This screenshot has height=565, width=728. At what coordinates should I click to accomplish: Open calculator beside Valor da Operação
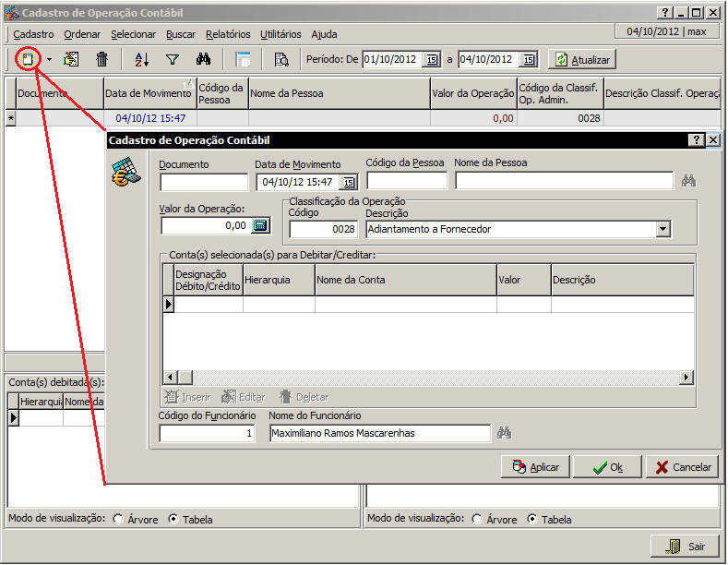tap(260, 225)
